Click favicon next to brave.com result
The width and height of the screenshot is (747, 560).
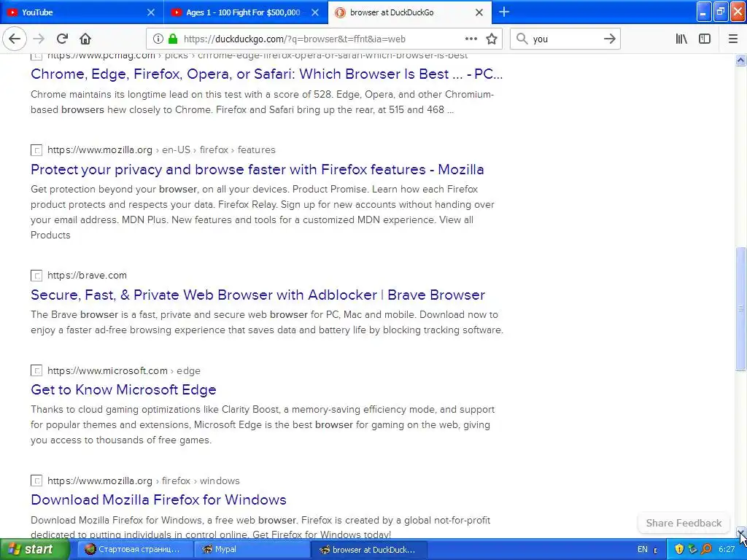tap(36, 275)
